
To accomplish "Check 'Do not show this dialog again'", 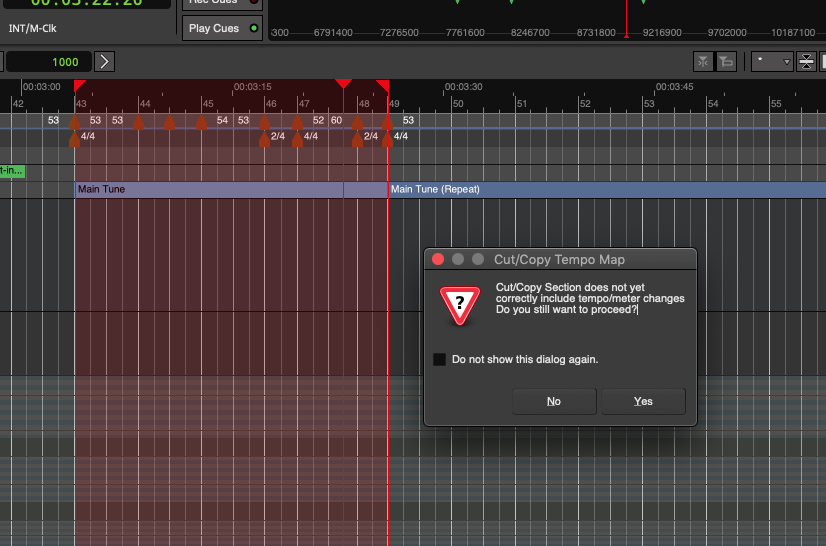I will click(x=440, y=359).
